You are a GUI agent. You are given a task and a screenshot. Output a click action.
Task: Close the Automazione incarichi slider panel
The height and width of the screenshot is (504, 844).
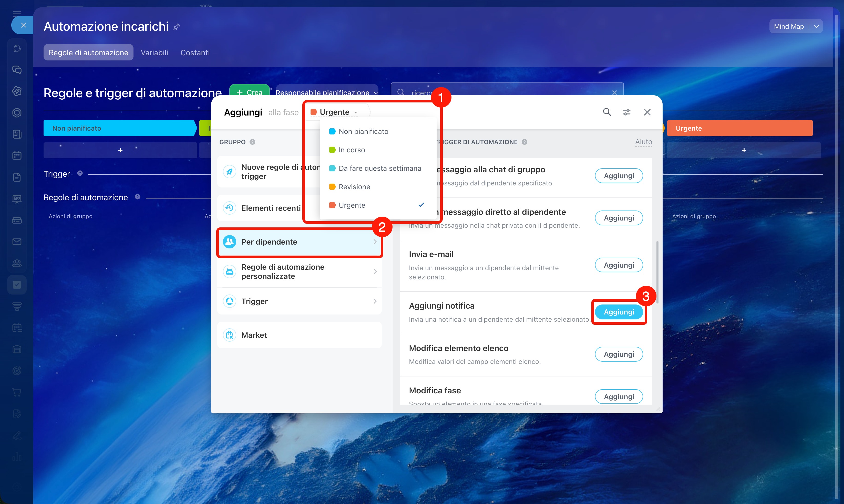click(23, 25)
